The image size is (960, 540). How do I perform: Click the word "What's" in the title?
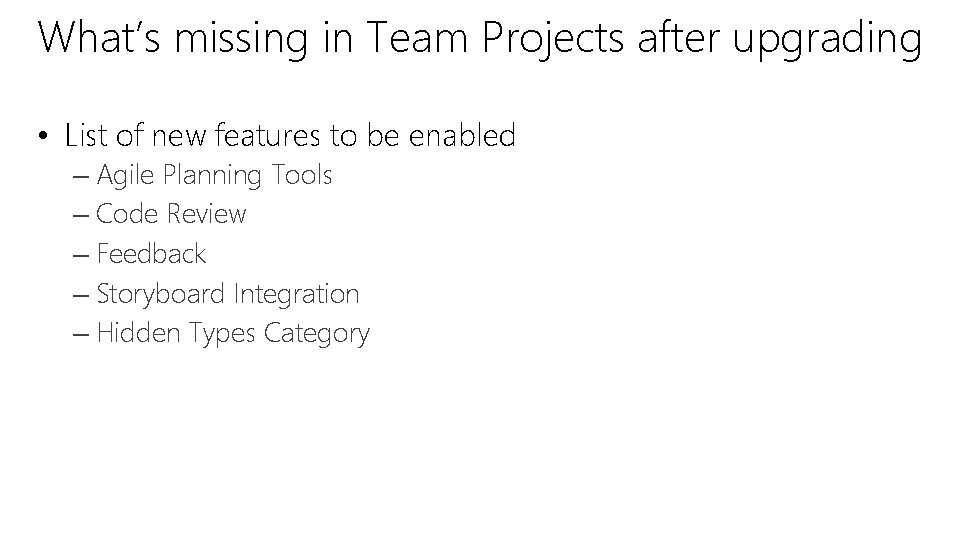coord(99,37)
